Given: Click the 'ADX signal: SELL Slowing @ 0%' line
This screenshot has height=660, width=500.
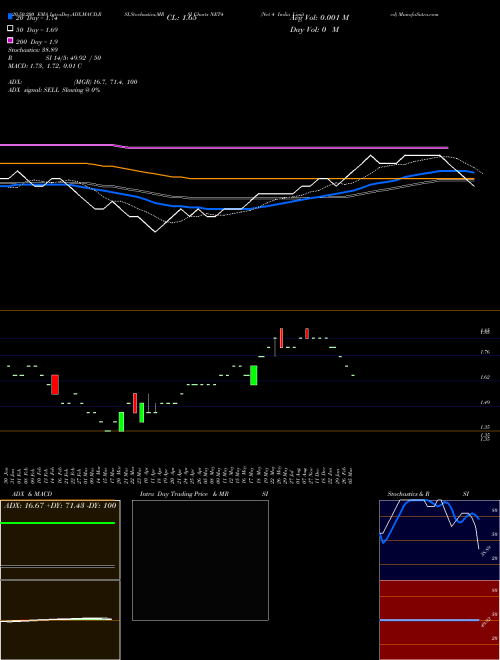Looking at the screenshot, I should pos(54,90).
